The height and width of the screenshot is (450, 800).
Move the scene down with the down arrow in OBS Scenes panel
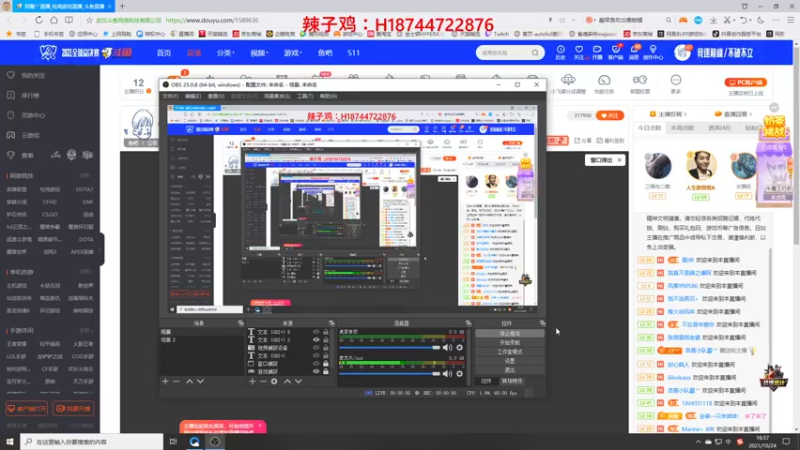click(201, 381)
